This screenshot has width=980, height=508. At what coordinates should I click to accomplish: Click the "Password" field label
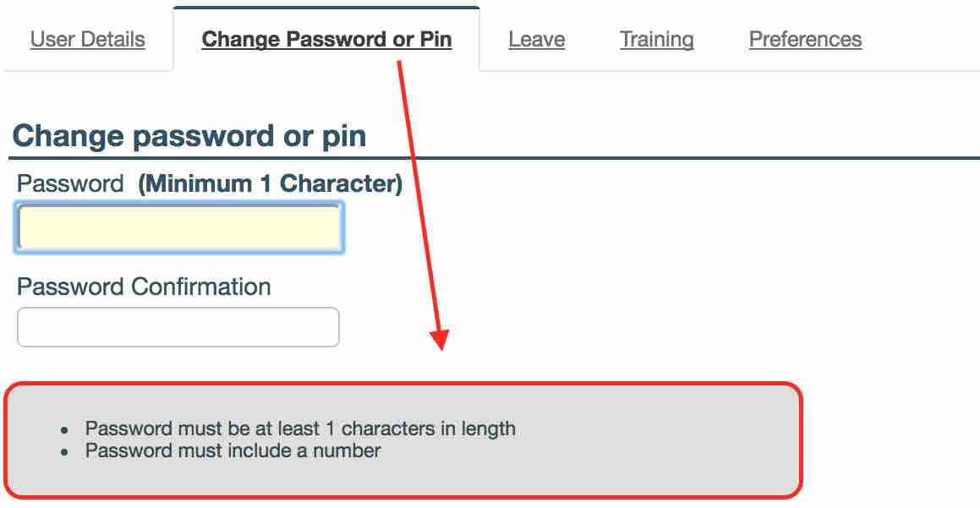[x=70, y=184]
